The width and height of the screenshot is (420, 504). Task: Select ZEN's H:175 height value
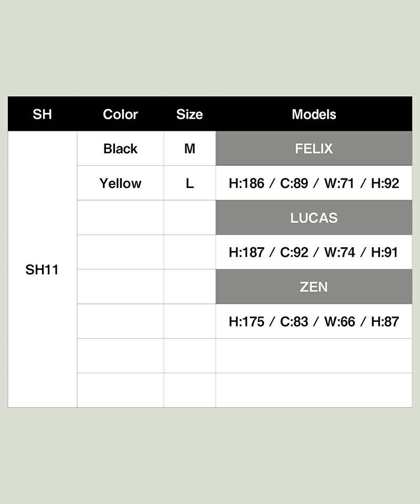pos(246,322)
